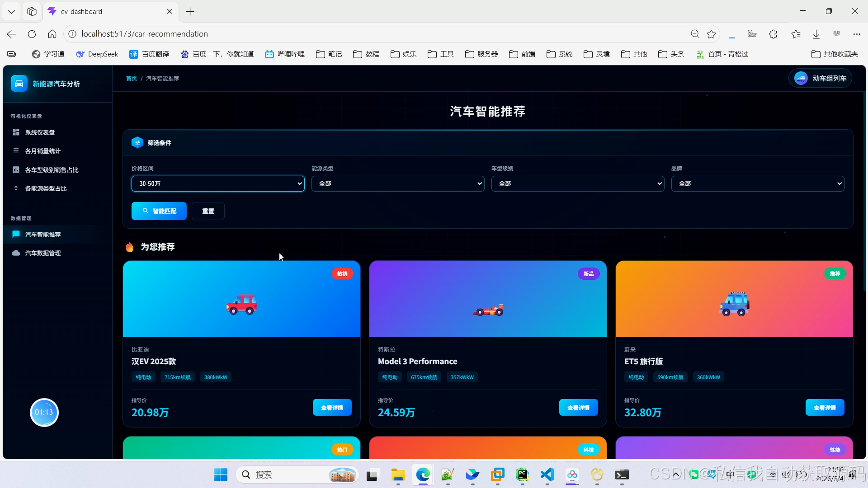Open the 品牌 dropdown
Image resolution: width=868 pixels, height=488 pixels.
point(758,183)
